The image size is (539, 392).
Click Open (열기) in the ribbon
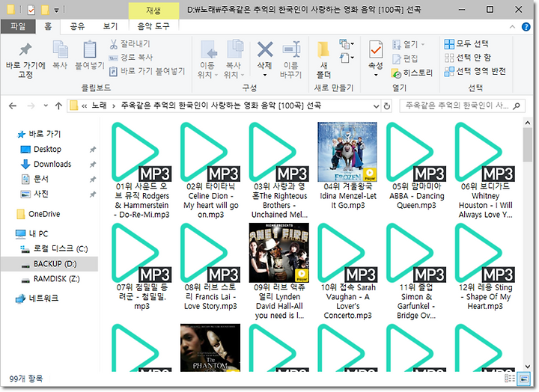(x=409, y=44)
